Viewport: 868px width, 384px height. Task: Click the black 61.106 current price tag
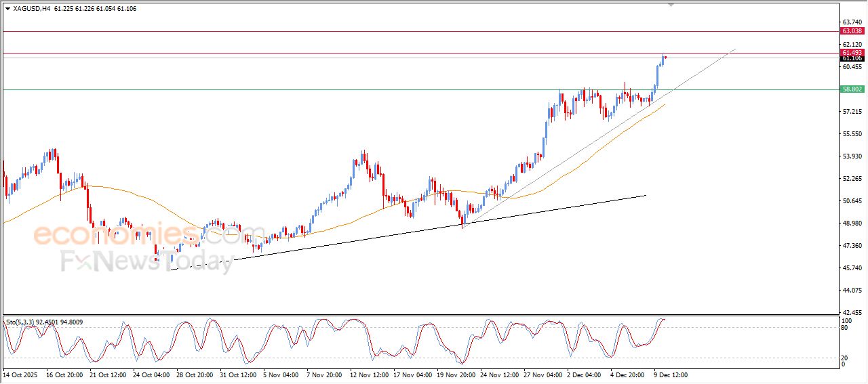(x=852, y=59)
